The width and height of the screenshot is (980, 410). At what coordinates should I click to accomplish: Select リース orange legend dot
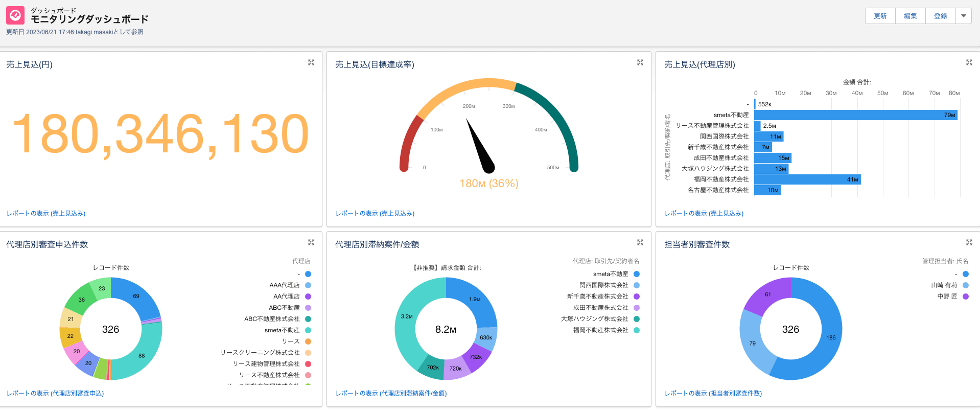point(308,341)
